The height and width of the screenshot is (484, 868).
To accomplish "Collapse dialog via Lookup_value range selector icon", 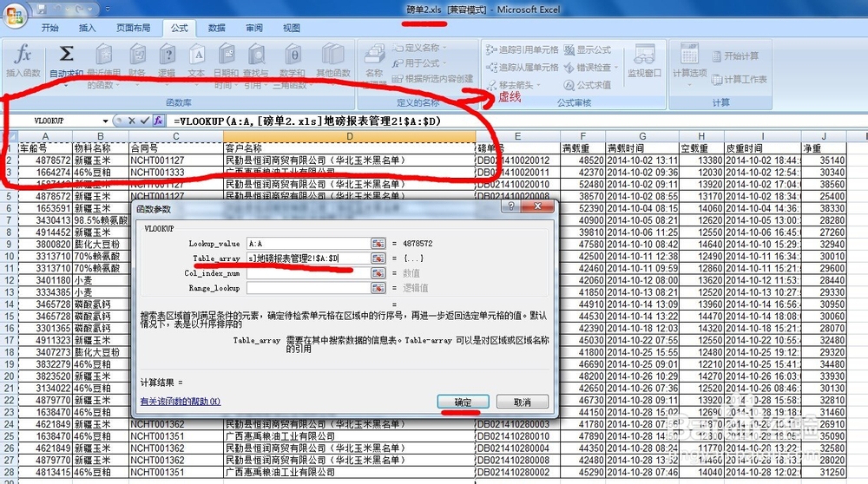I will [378, 244].
